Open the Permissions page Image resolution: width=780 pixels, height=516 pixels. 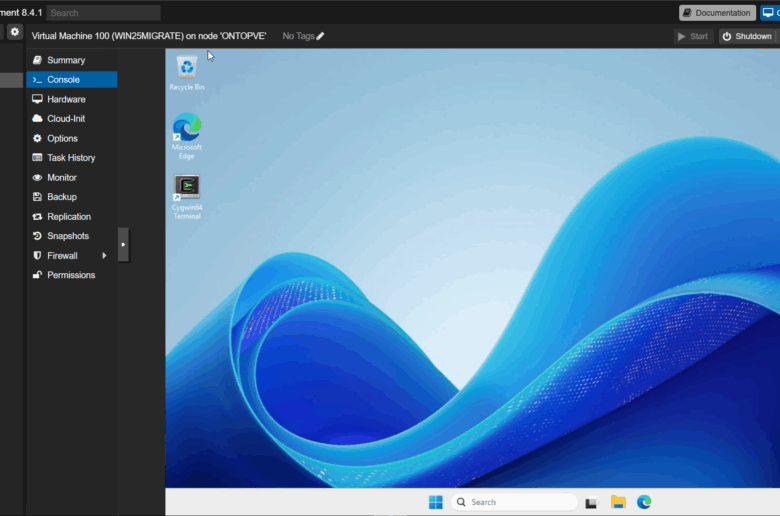(72, 275)
